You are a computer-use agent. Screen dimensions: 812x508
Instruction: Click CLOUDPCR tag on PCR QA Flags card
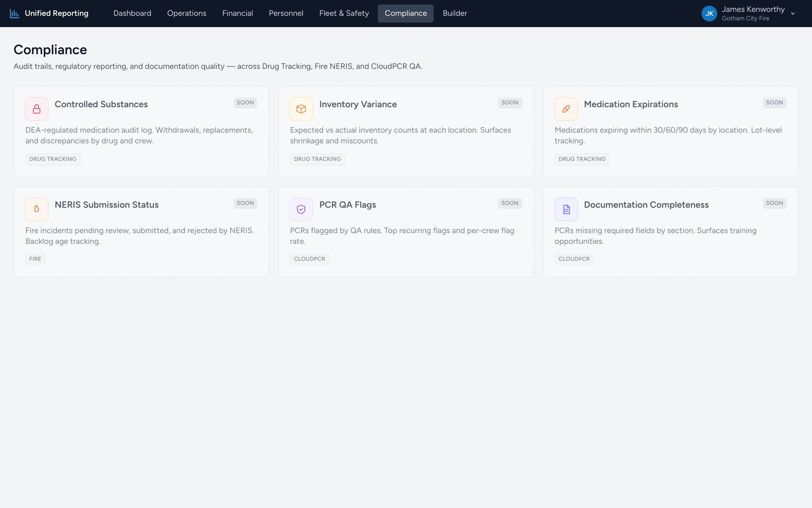[309, 259]
